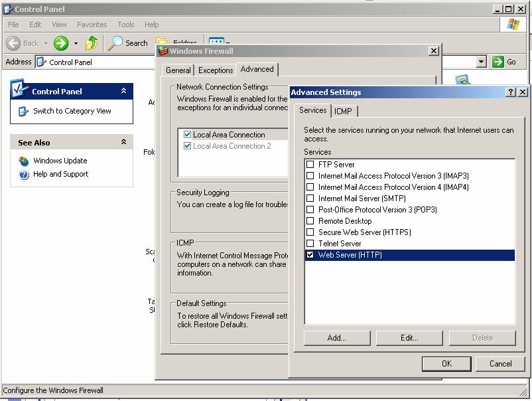Close the Windows Firewall dialog
Viewport: 532px width, 401px height.
pyautogui.click(x=434, y=51)
